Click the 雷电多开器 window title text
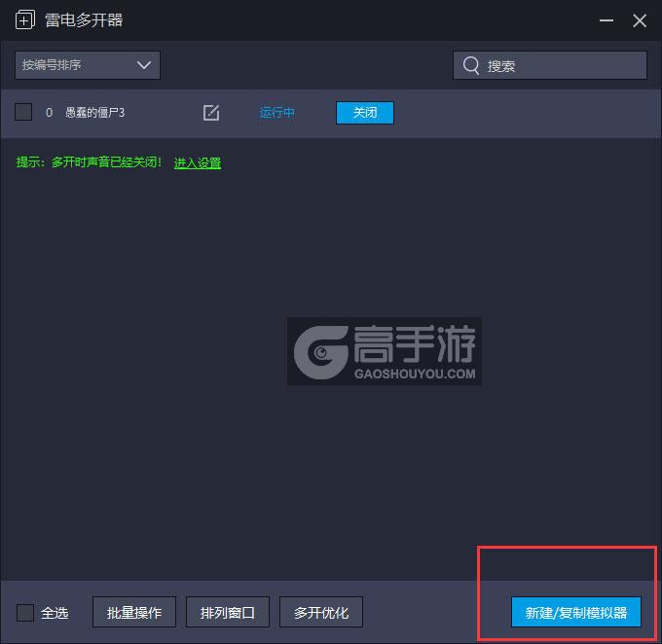This screenshot has height=644, width=662. pos(84,19)
